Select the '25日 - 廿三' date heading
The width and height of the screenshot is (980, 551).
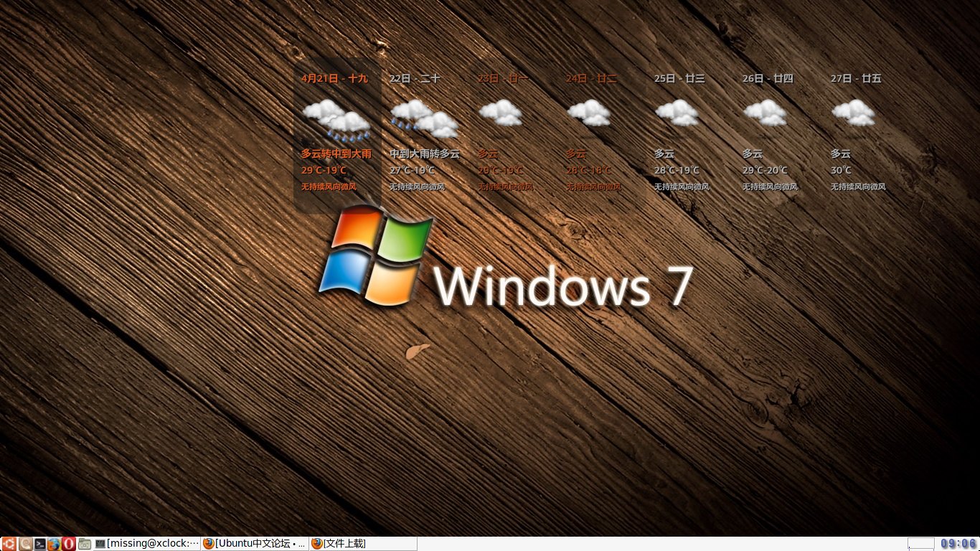coord(679,78)
